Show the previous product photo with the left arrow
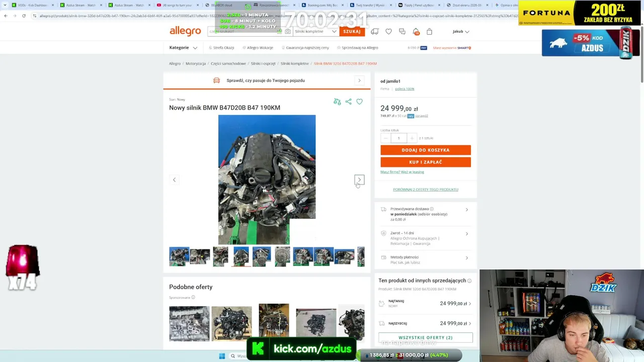The image size is (644, 362). pos(174,179)
